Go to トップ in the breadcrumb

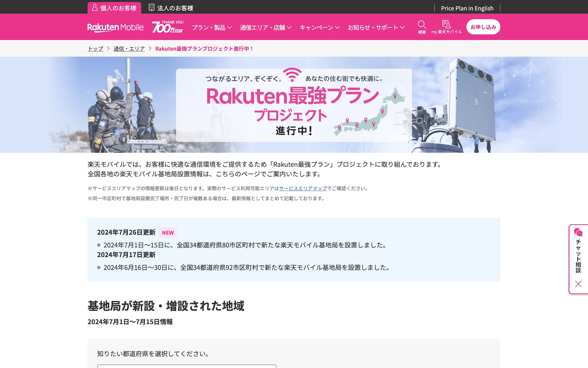[x=95, y=49]
